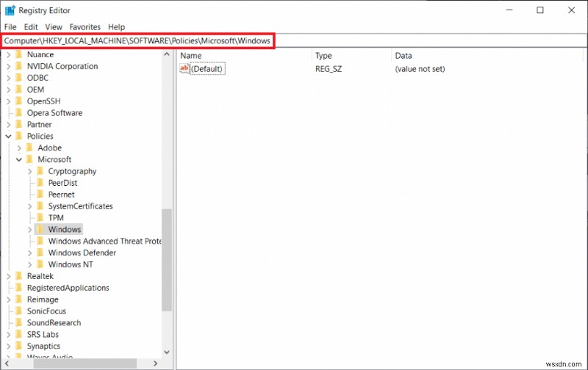The width and height of the screenshot is (588, 370).
Task: Select the Realtek key label
Action: click(40, 276)
